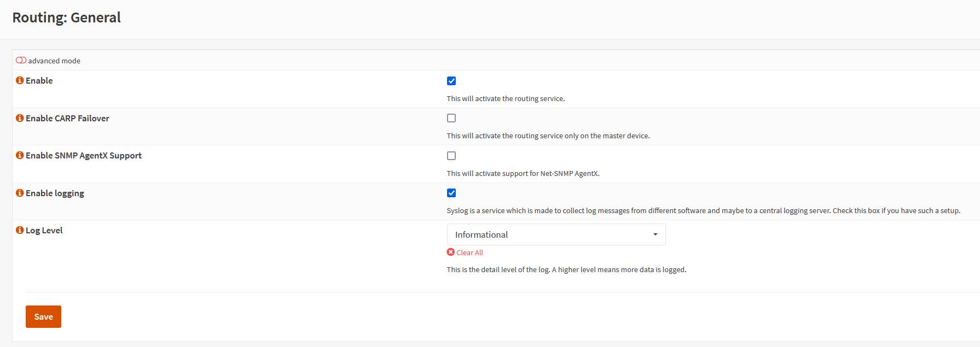The height and width of the screenshot is (347, 980).
Task: Click the Clear All link
Action: 469,252
